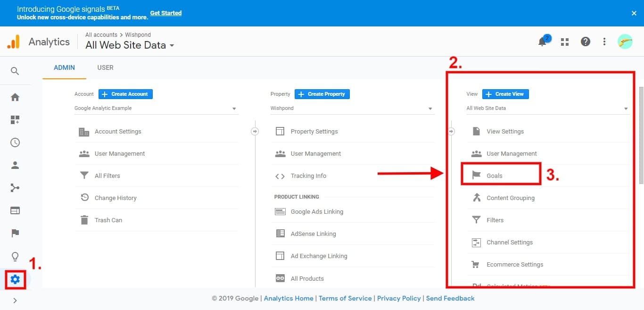Open the notifications bell icon
The width and height of the screenshot is (644, 310).
pos(542,42)
